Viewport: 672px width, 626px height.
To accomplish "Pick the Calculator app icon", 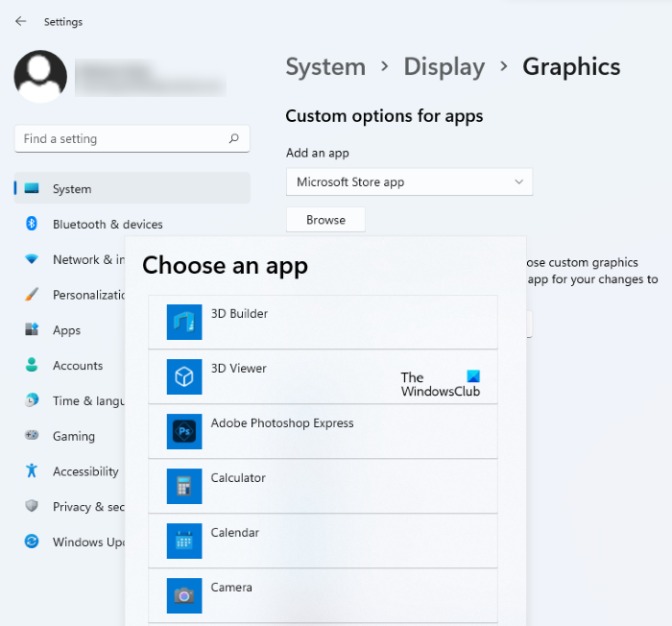I will click(x=183, y=487).
